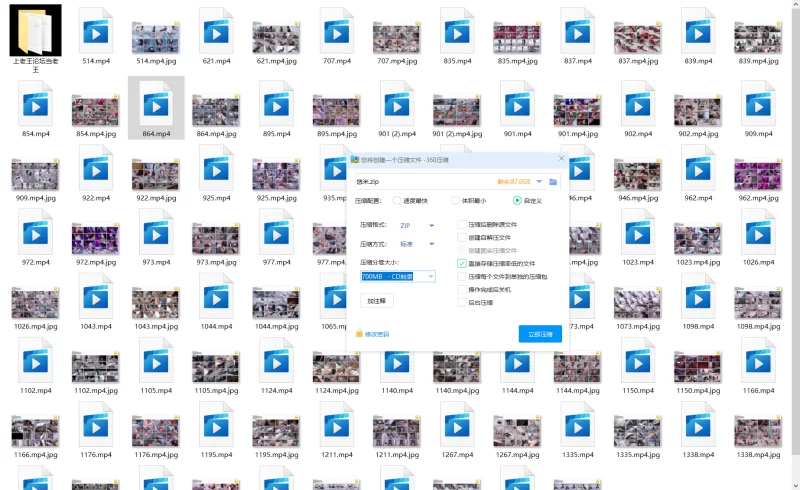Select the 1338.mp4.jpg thumbnail
Image resolution: width=800 pixels, height=490 pixels.
pyautogui.click(x=758, y=432)
